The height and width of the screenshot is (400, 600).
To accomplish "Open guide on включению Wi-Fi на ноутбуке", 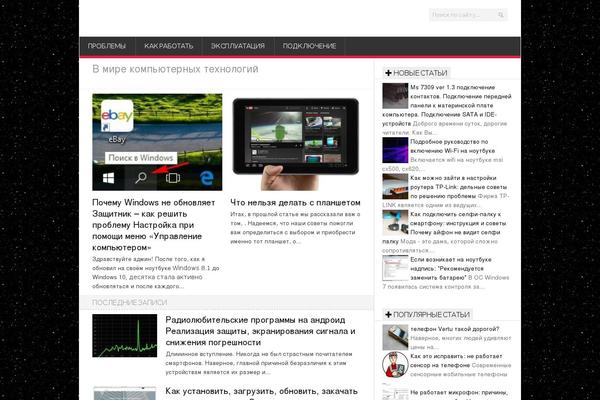I will (452, 146).
